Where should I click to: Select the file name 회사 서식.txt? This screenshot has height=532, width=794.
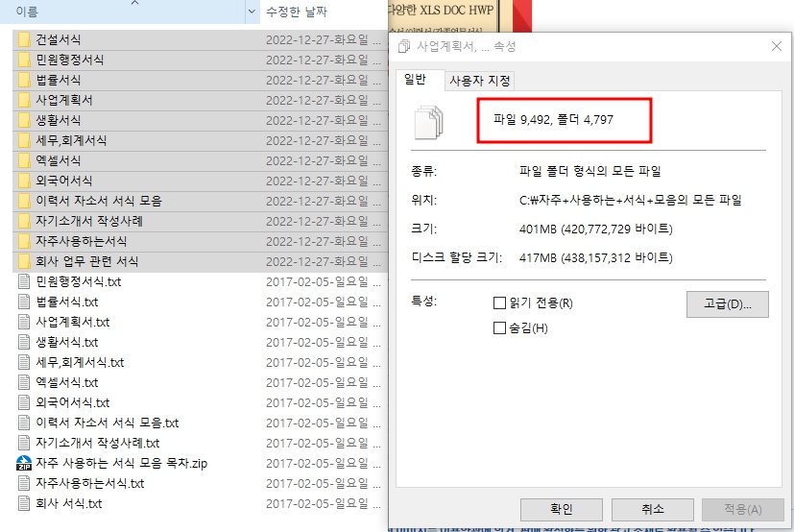(69, 503)
